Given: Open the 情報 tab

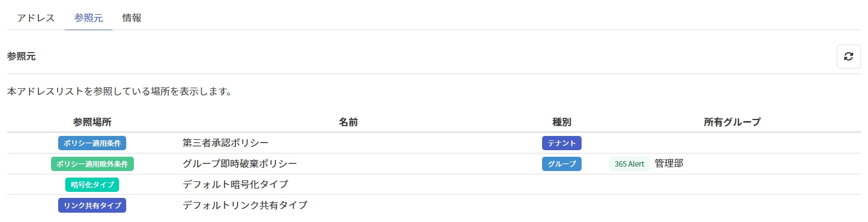Looking at the screenshot, I should click(x=132, y=18).
